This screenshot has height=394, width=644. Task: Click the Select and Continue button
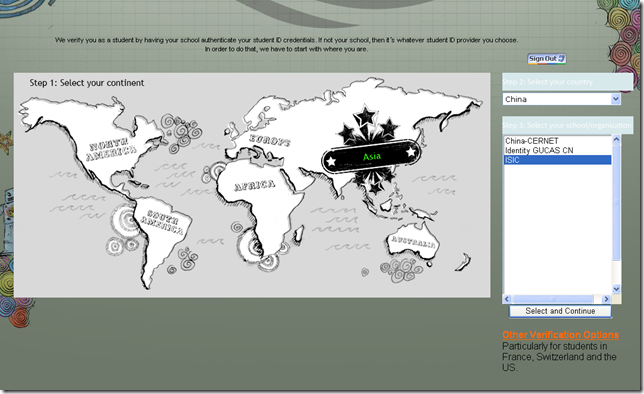click(560, 311)
